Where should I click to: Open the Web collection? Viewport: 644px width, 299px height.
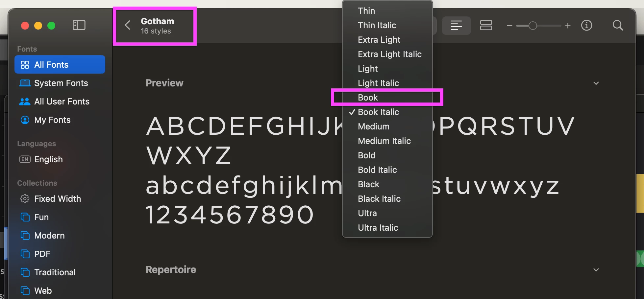coord(60,290)
